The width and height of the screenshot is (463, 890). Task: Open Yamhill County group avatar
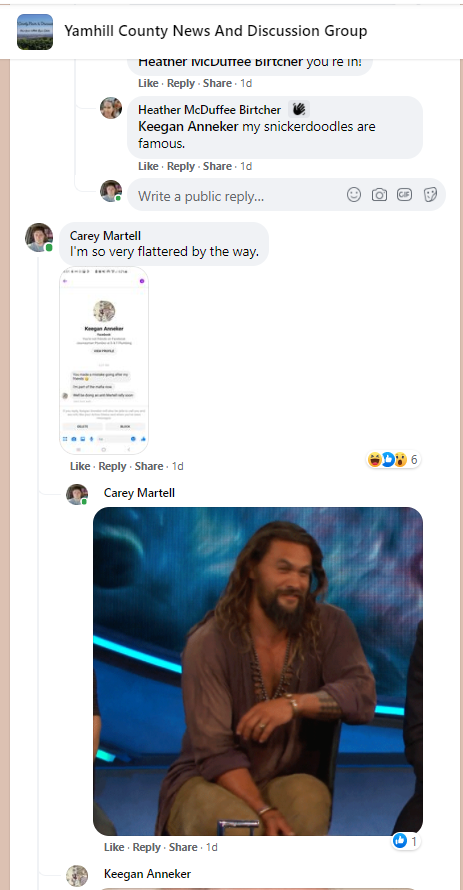35,32
